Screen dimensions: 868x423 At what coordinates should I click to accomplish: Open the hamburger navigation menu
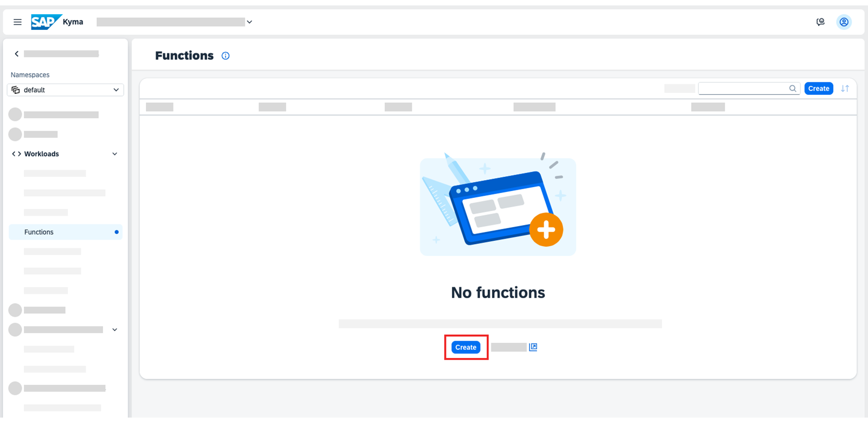point(17,22)
